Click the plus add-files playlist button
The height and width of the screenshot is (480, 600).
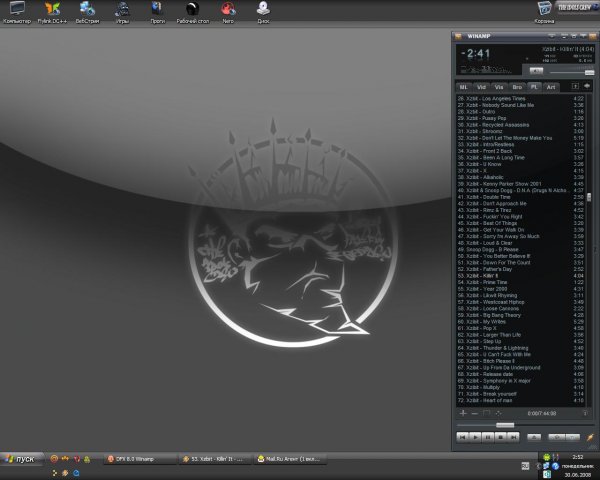click(463, 413)
